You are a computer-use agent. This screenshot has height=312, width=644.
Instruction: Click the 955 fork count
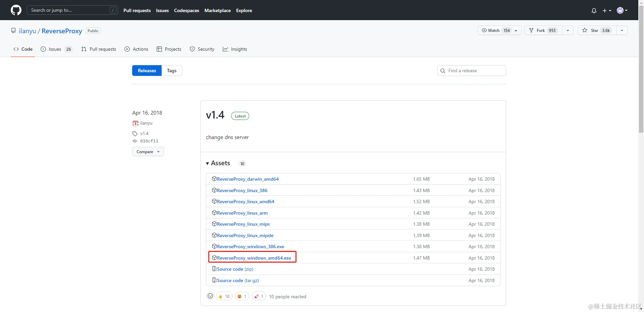(x=552, y=30)
